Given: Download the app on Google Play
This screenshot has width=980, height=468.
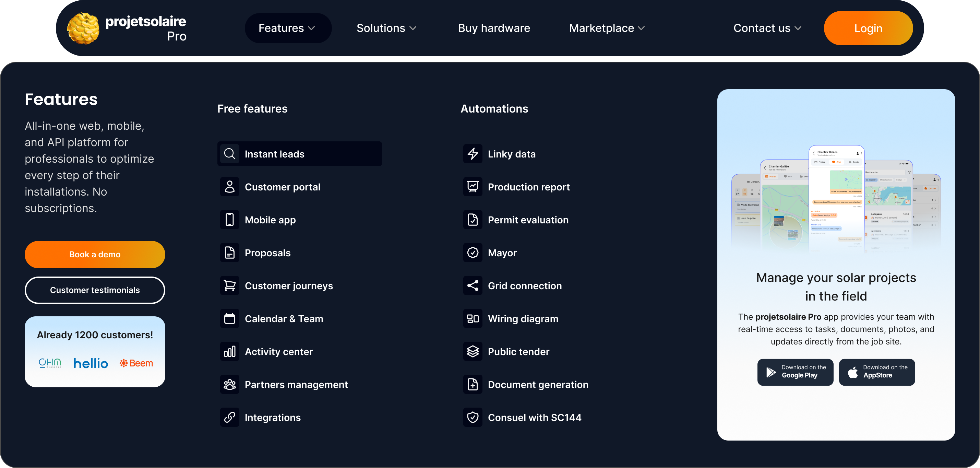Looking at the screenshot, I should pyautogui.click(x=795, y=372).
